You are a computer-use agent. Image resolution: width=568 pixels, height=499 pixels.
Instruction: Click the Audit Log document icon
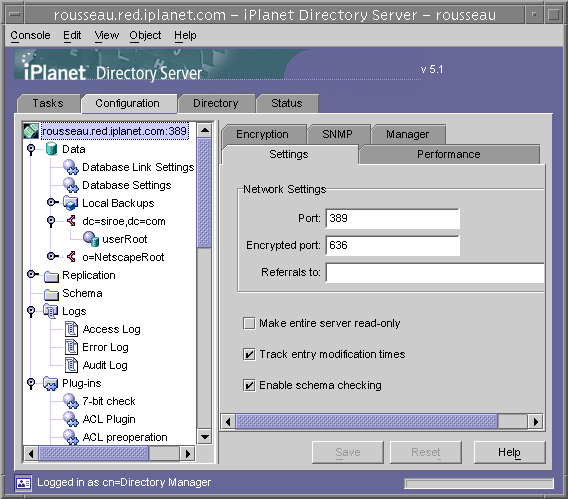(71, 365)
